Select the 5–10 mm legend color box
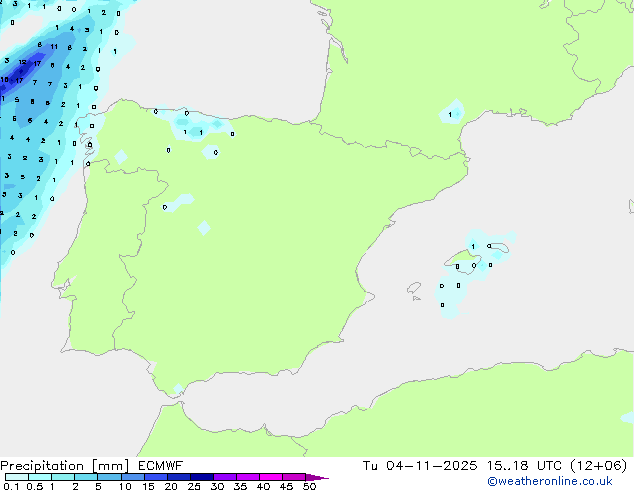This screenshot has width=634, height=490. pyautogui.click(x=110, y=477)
